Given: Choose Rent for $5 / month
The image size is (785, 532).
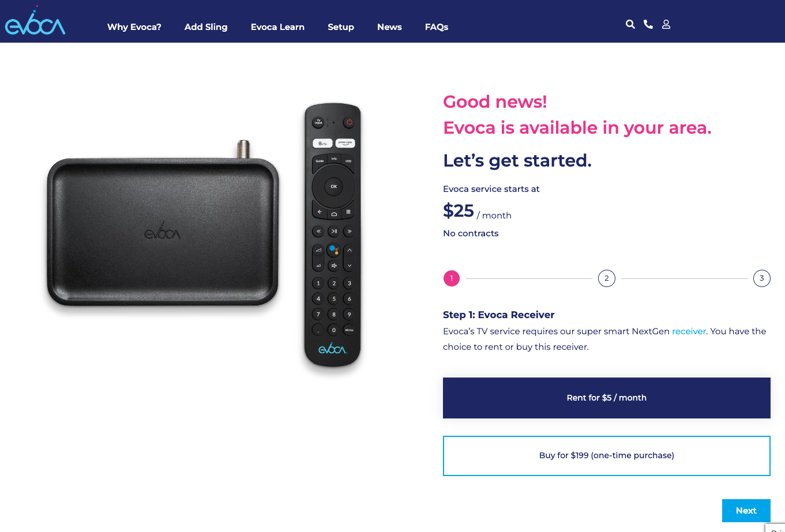Looking at the screenshot, I should (x=607, y=398).
